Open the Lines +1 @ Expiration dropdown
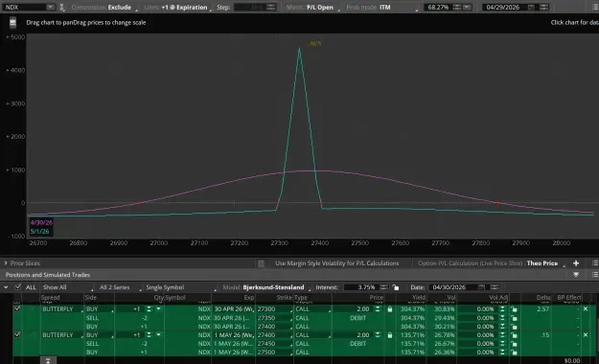 tap(178, 8)
